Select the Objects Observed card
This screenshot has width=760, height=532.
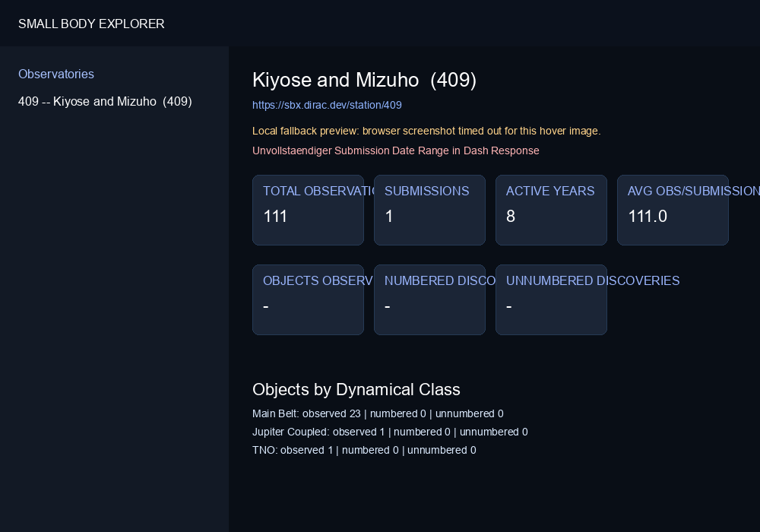[x=309, y=300]
